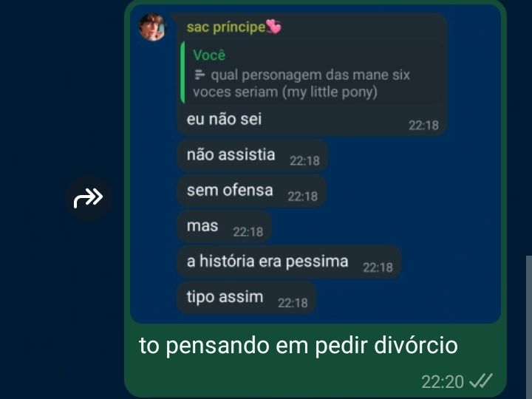Open the quoted Você poll reply
Screen dimensions: 532x399
(312, 73)
